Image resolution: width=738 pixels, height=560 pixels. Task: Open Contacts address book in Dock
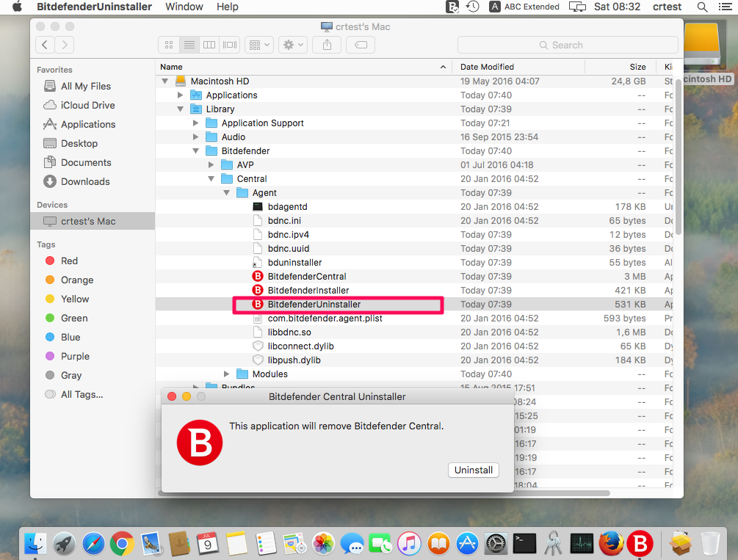tap(179, 544)
